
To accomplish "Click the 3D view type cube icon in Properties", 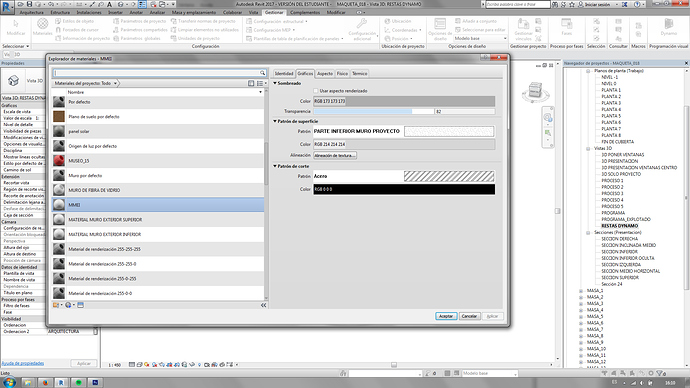I will coord(14,81).
